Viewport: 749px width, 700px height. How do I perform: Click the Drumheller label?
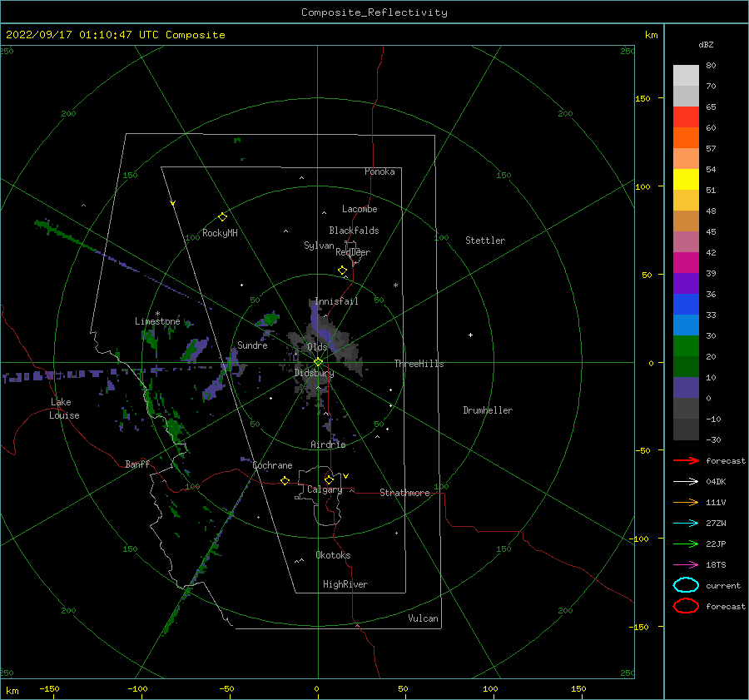click(488, 410)
